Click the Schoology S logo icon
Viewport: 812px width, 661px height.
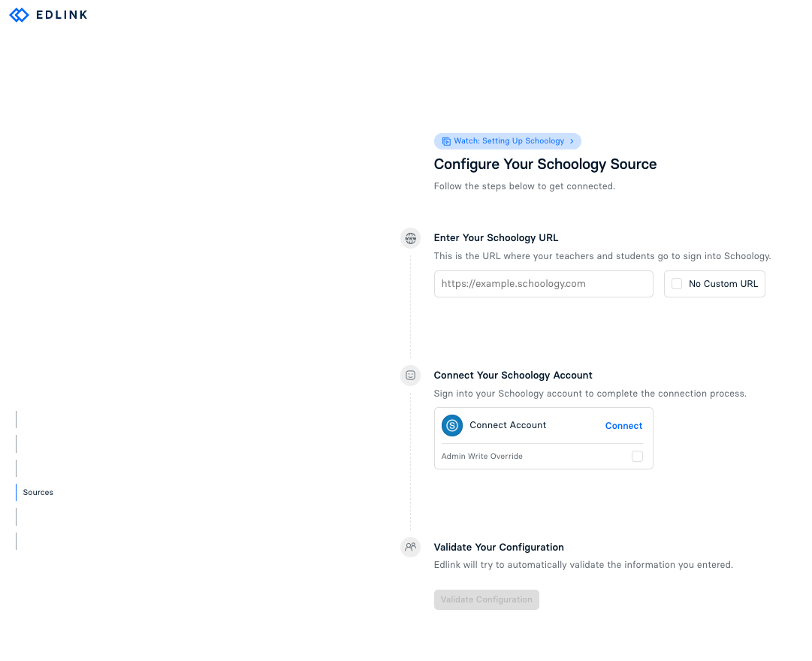[x=452, y=426]
